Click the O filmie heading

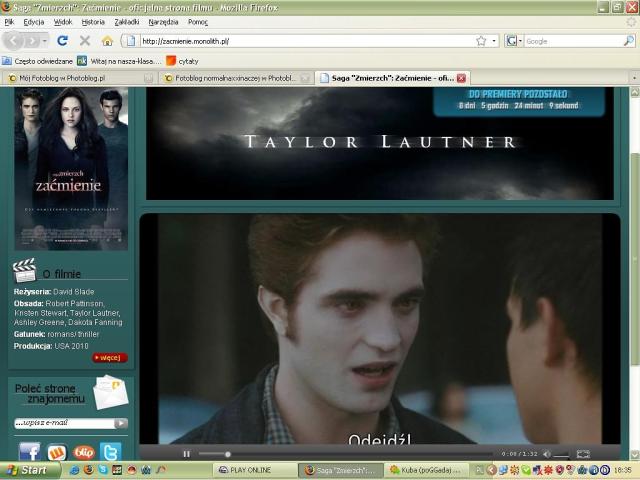[62, 274]
